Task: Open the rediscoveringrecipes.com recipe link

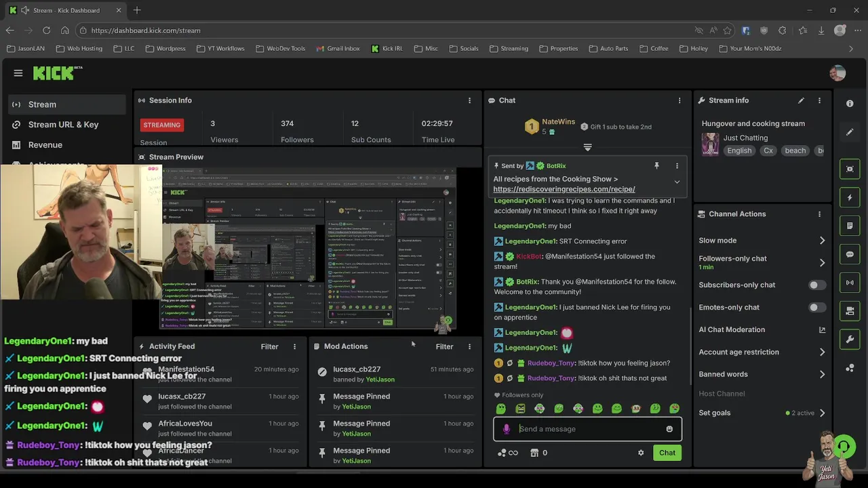Action: [x=564, y=189]
